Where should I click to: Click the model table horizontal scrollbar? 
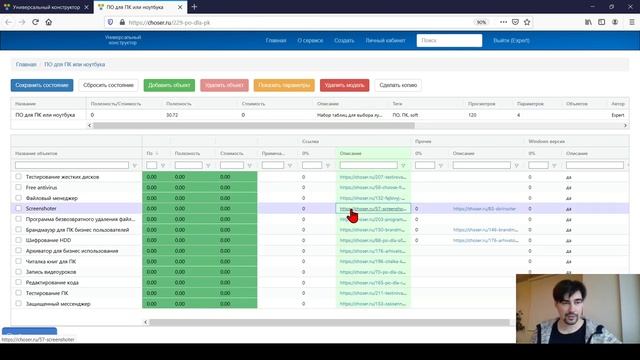[253, 126]
